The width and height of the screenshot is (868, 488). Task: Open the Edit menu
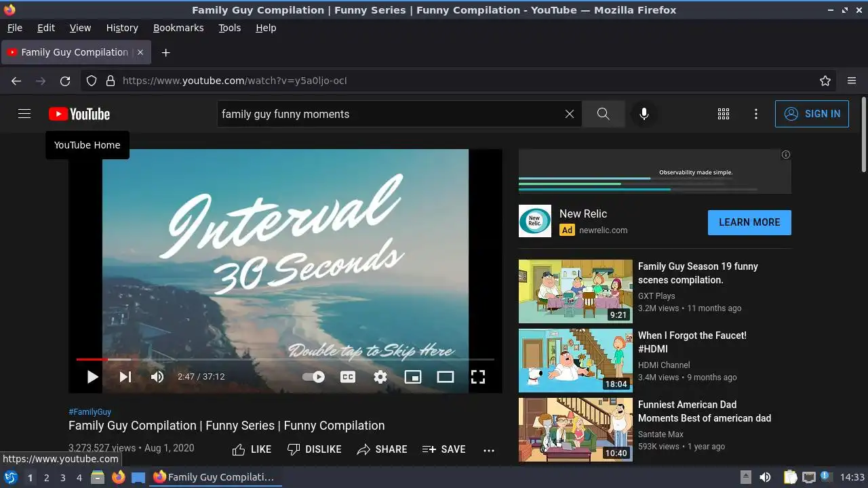coord(46,28)
